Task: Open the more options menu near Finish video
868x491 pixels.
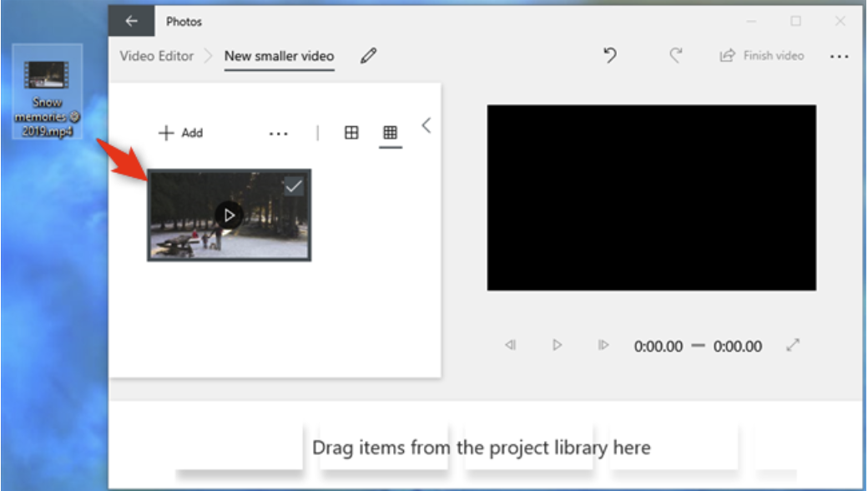Action: click(840, 55)
